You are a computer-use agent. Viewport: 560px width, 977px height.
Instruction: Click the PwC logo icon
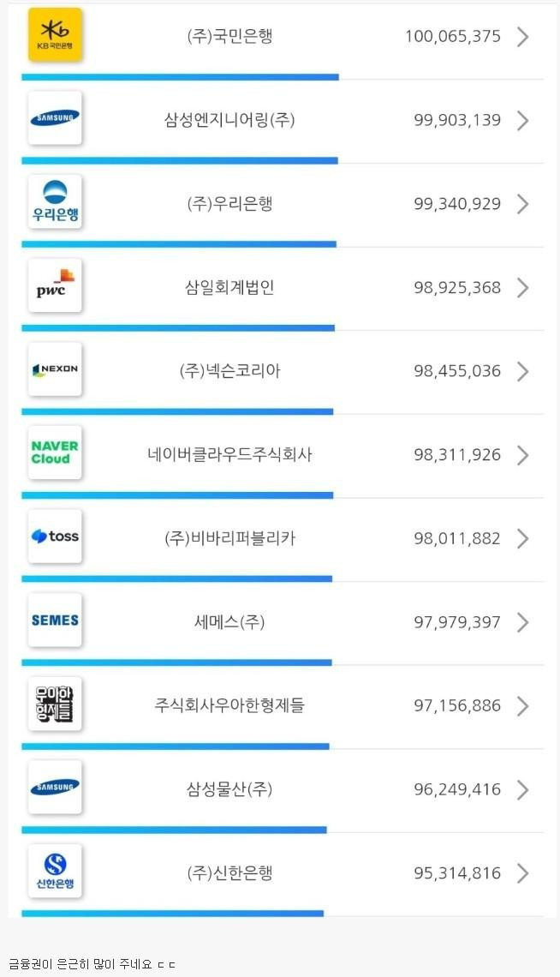click(x=55, y=286)
